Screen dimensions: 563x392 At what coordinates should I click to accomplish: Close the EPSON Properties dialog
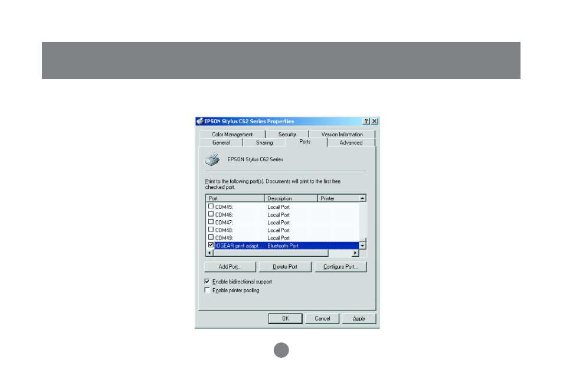(374, 122)
